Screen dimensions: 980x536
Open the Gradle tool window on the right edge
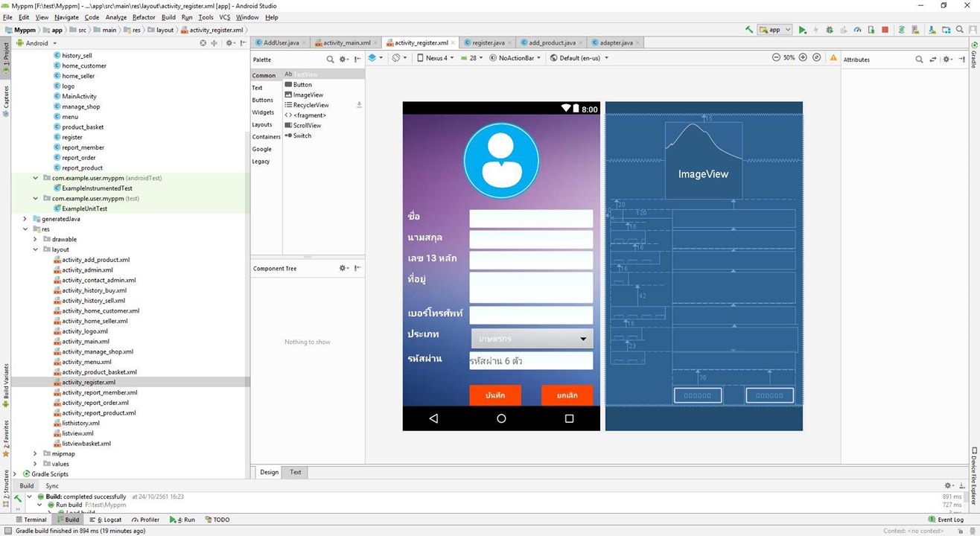pos(974,55)
